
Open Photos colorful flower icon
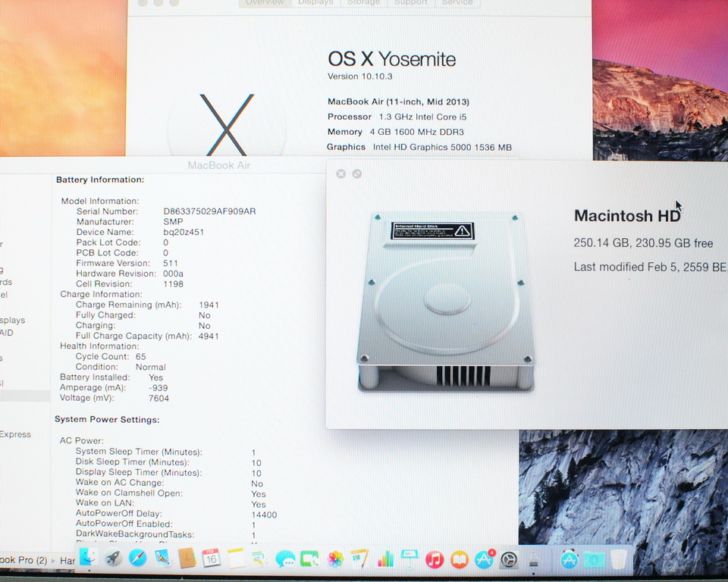click(334, 559)
